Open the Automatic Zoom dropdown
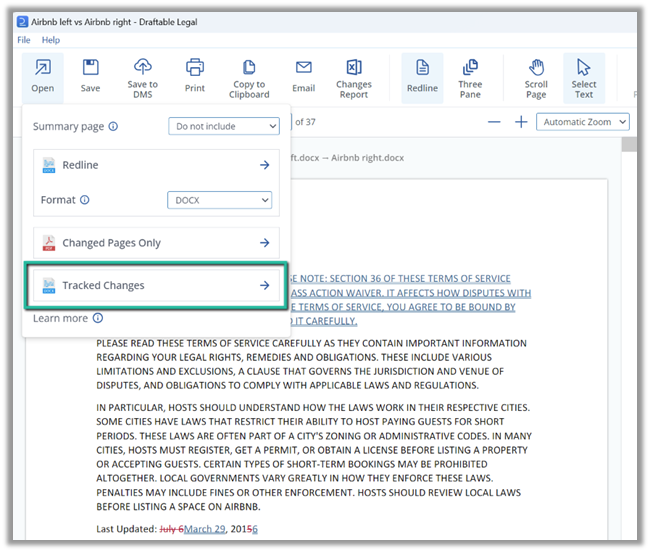650x552 pixels. point(583,122)
